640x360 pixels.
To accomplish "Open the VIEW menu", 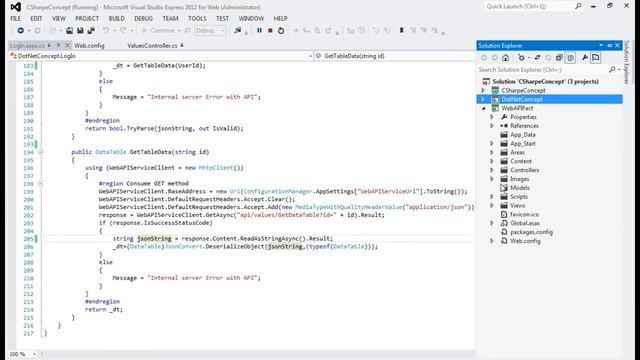I will 59,18.
